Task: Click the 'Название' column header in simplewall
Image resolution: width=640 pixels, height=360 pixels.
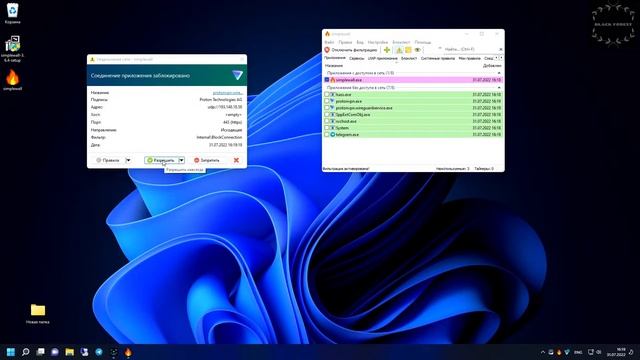Action: click(x=334, y=65)
